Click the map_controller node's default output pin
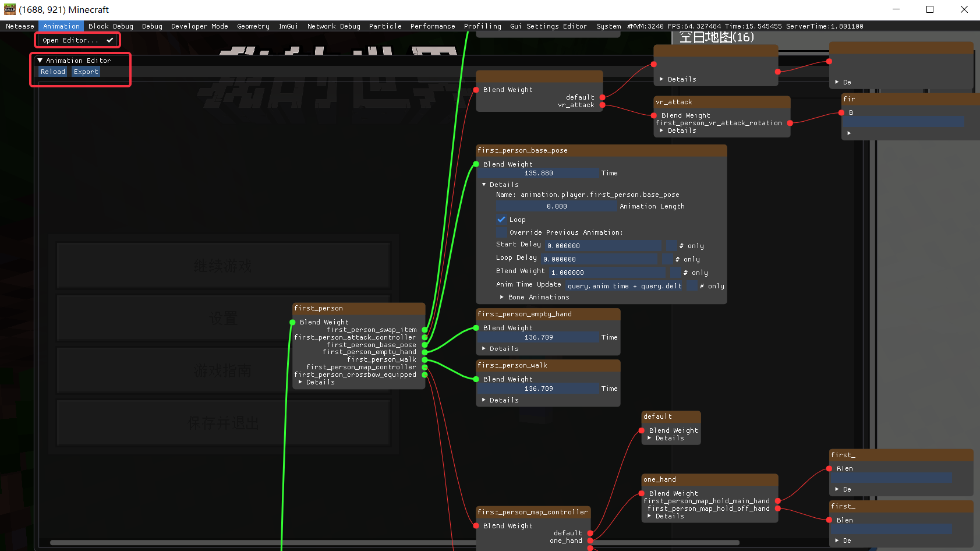Viewport: 980px width, 551px height. click(590, 533)
